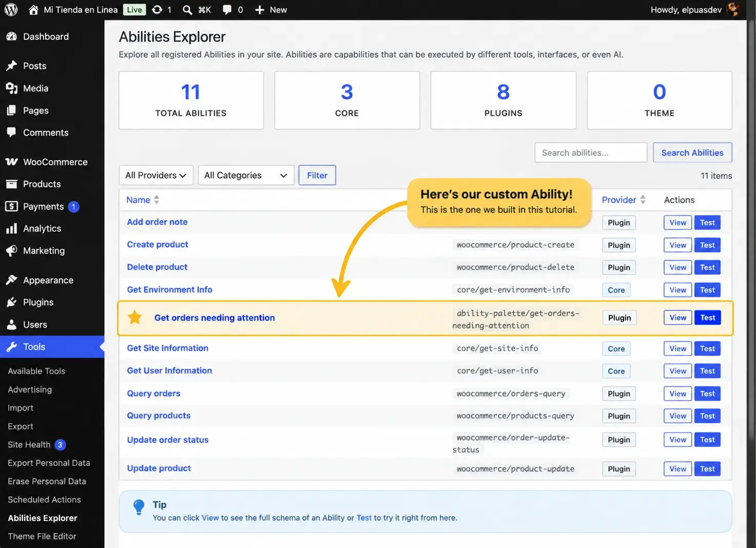Click the Pages icon in sidebar

click(11, 110)
